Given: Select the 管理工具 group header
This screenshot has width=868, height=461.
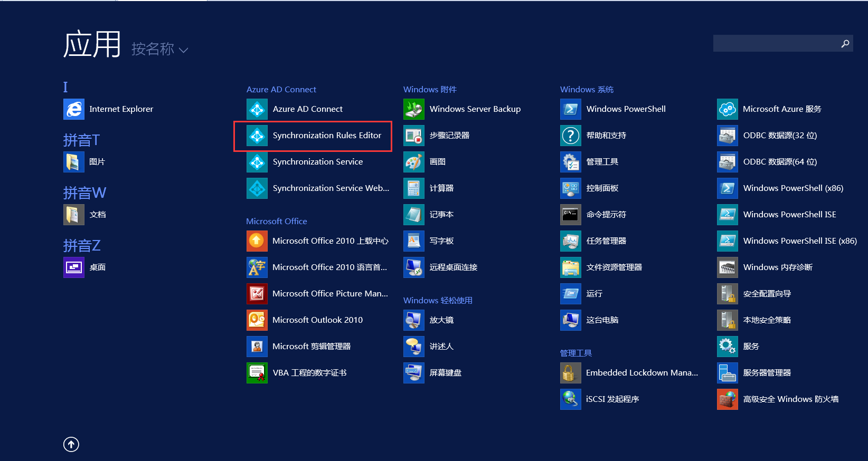Looking at the screenshot, I should pyautogui.click(x=576, y=353).
